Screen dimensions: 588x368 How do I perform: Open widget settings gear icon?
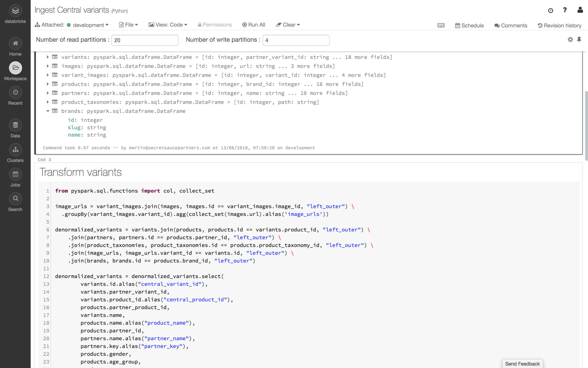[x=570, y=40]
